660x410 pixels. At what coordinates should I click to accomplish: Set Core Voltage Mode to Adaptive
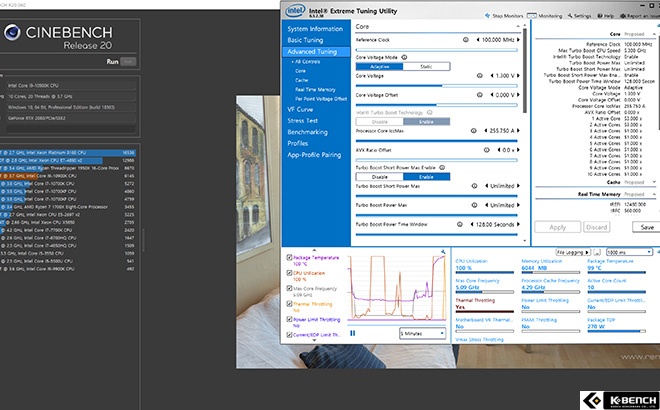click(x=380, y=67)
